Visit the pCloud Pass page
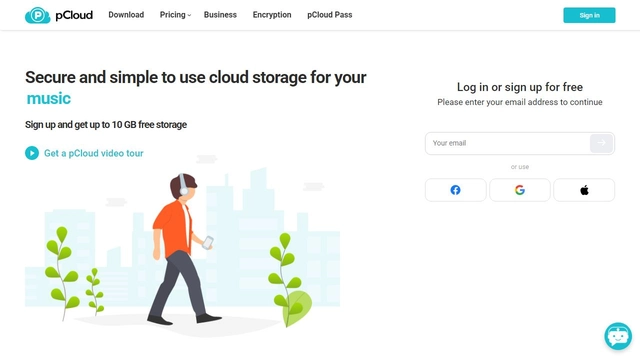 pyautogui.click(x=329, y=15)
